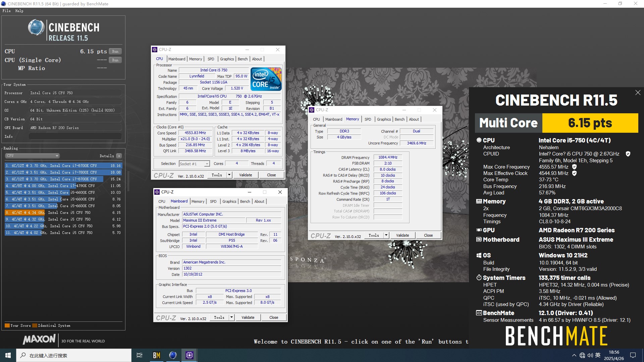Open the Cinebench taskbar icon
The image size is (644, 362).
(173, 355)
